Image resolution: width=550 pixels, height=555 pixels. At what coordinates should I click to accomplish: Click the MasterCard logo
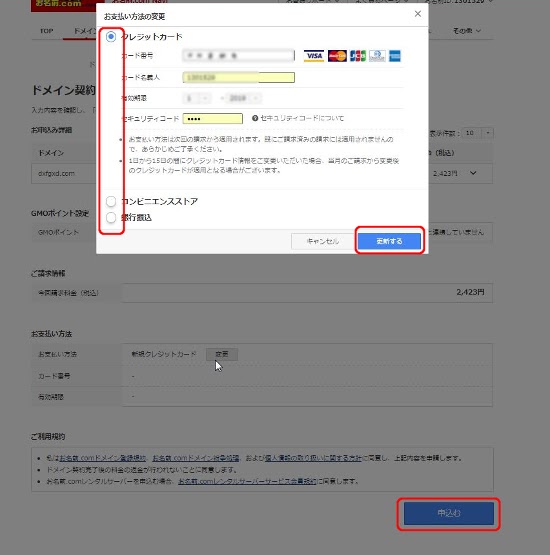click(337, 56)
